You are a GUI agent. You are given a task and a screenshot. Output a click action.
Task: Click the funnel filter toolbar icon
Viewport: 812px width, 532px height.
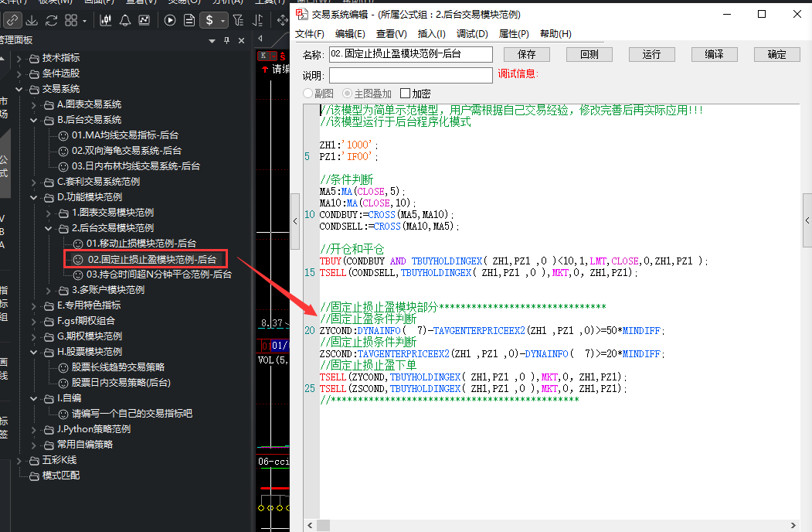tap(238, 20)
